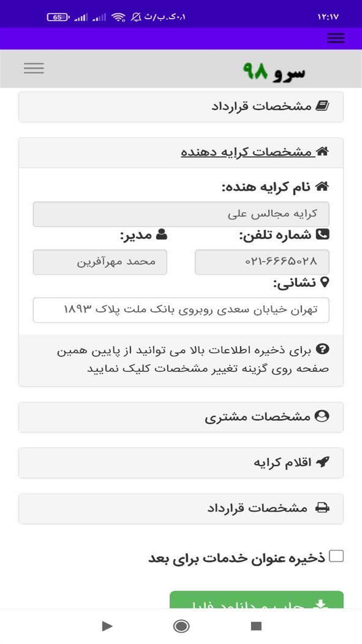
Task: Click the green print and download button
Action: 256,600
